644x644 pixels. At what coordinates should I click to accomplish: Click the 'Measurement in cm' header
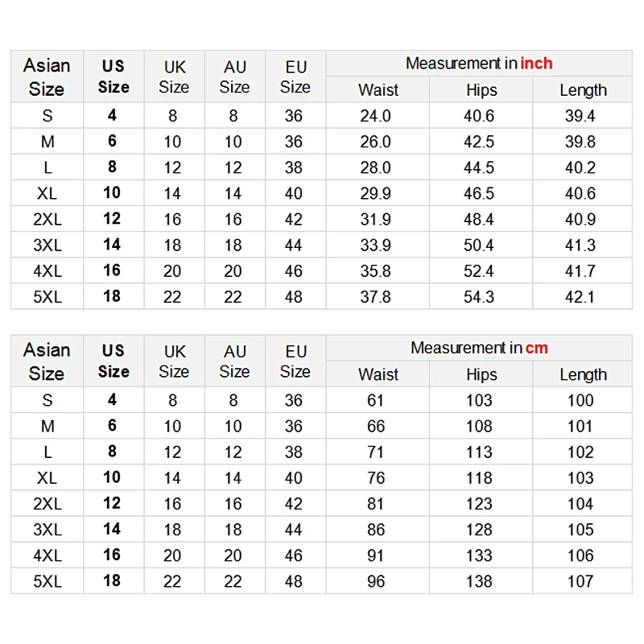tap(478, 348)
